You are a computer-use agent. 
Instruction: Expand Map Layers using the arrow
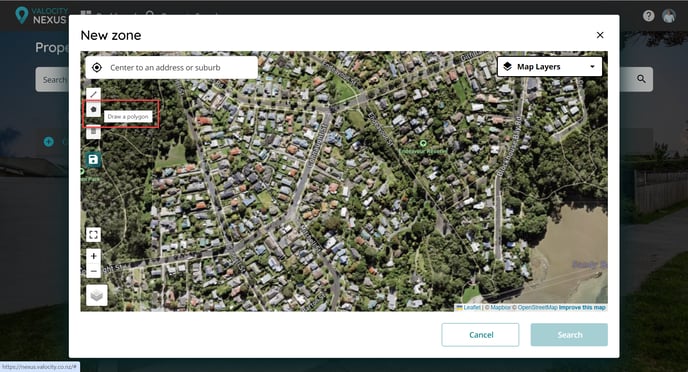pos(592,67)
